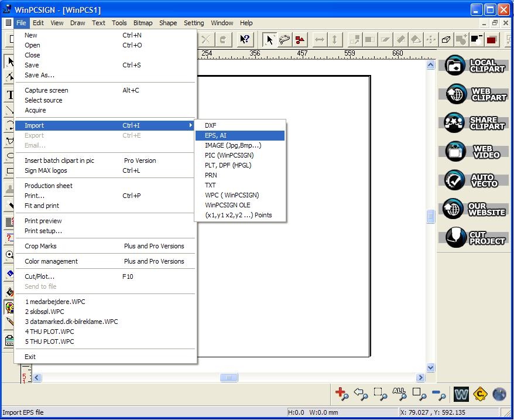Click the vertical scrollbar down arrow
This screenshot has width=514, height=420.
click(431, 368)
